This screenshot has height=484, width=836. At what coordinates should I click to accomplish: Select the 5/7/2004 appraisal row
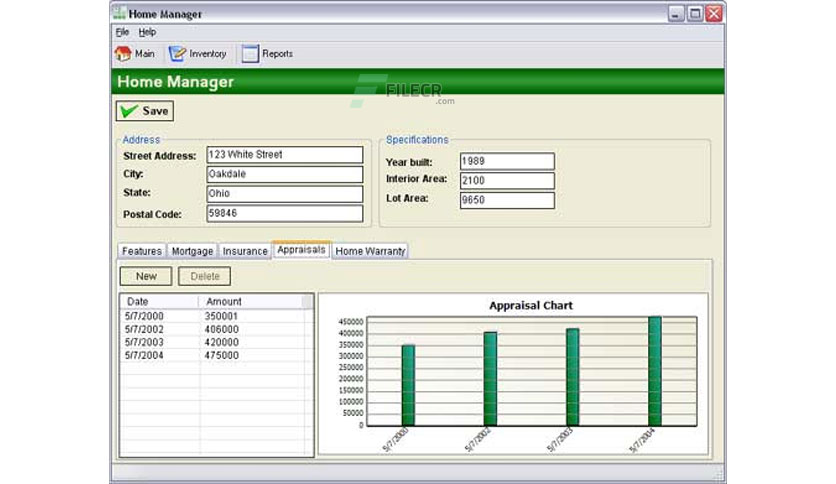pos(216,356)
